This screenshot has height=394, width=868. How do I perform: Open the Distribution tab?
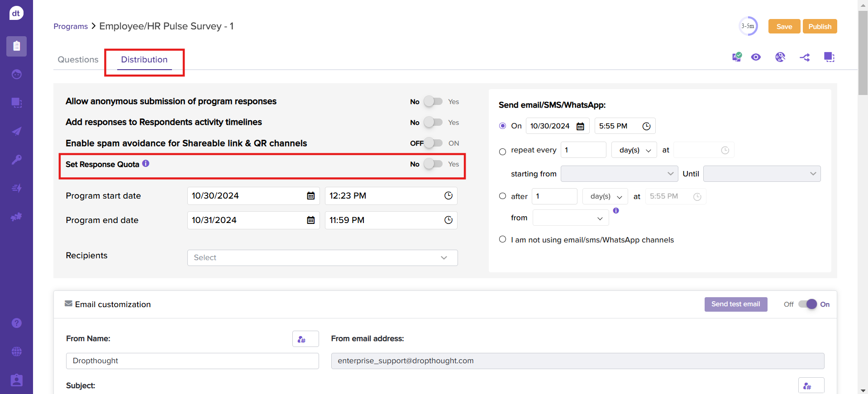[144, 60]
